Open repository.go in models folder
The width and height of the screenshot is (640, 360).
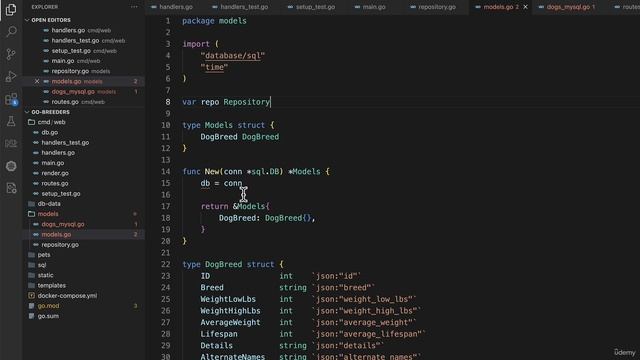[60, 244]
